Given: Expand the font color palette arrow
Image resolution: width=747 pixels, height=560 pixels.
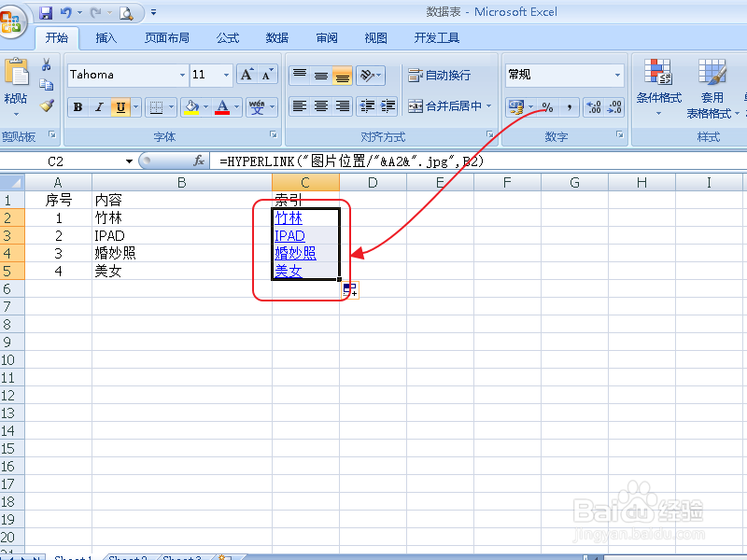Looking at the screenshot, I should pyautogui.click(x=236, y=107).
